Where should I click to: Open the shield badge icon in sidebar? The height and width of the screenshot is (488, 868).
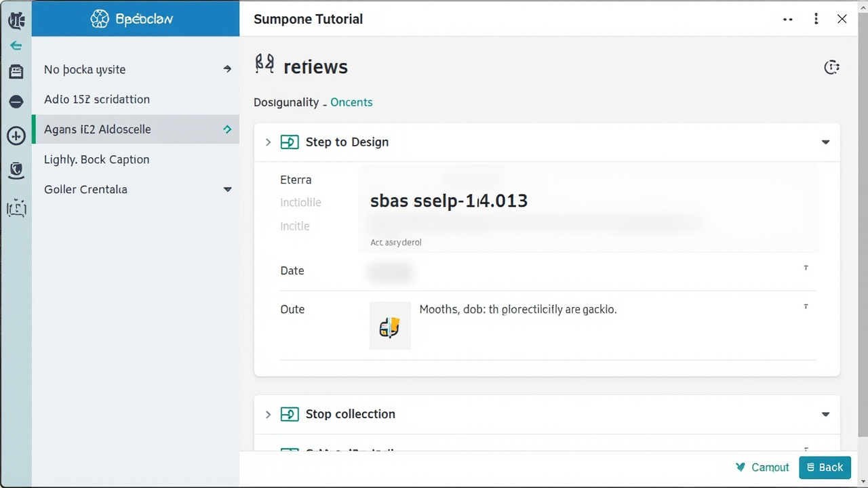click(16, 170)
